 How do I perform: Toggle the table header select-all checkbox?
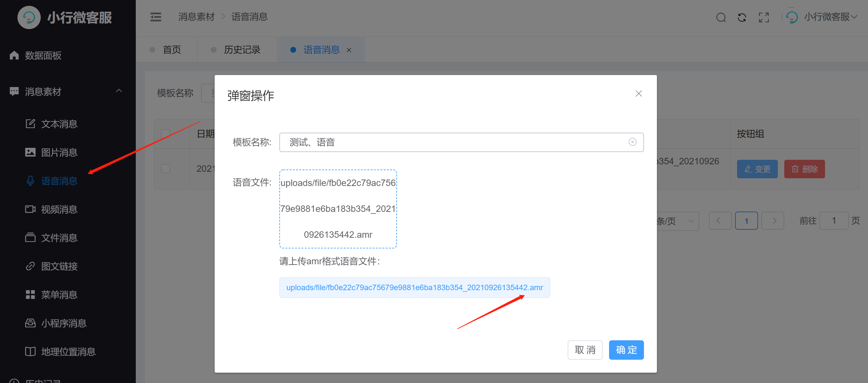166,134
